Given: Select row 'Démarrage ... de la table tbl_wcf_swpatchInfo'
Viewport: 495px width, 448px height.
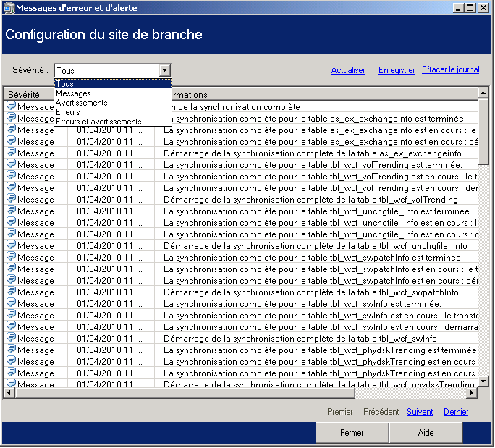Looking at the screenshot, I should tap(240, 292).
